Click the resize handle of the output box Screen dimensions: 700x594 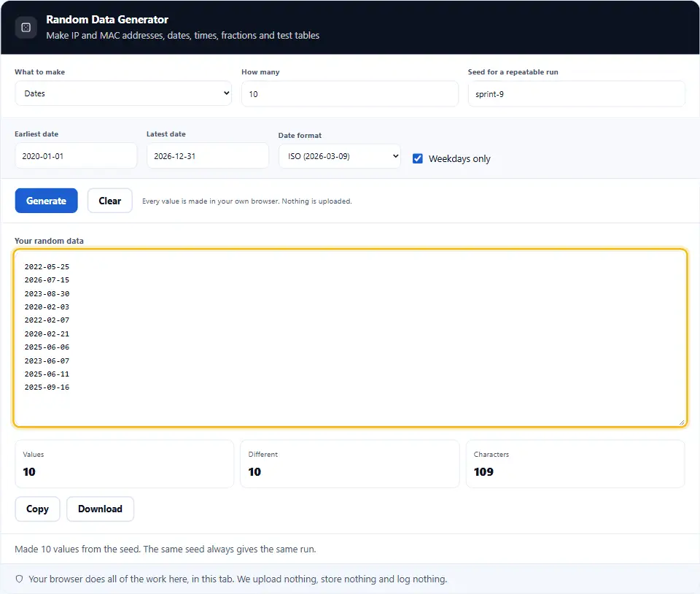tap(681, 422)
